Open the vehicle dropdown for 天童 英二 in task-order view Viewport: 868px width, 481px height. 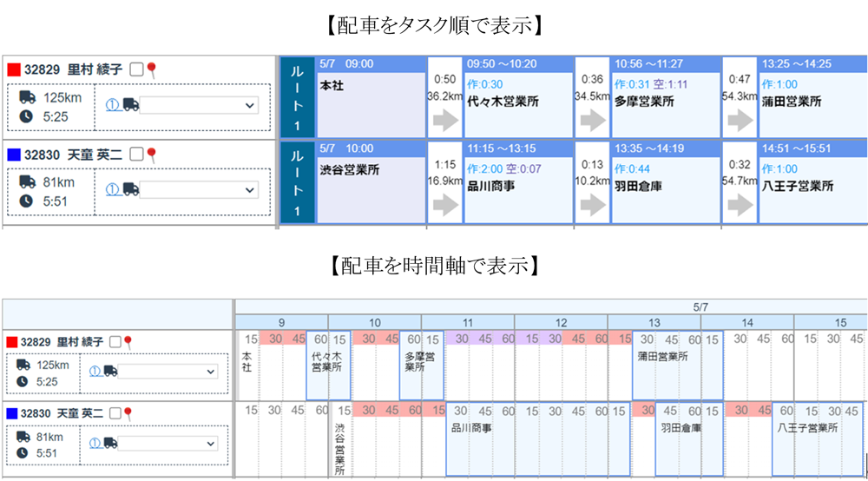(x=199, y=190)
